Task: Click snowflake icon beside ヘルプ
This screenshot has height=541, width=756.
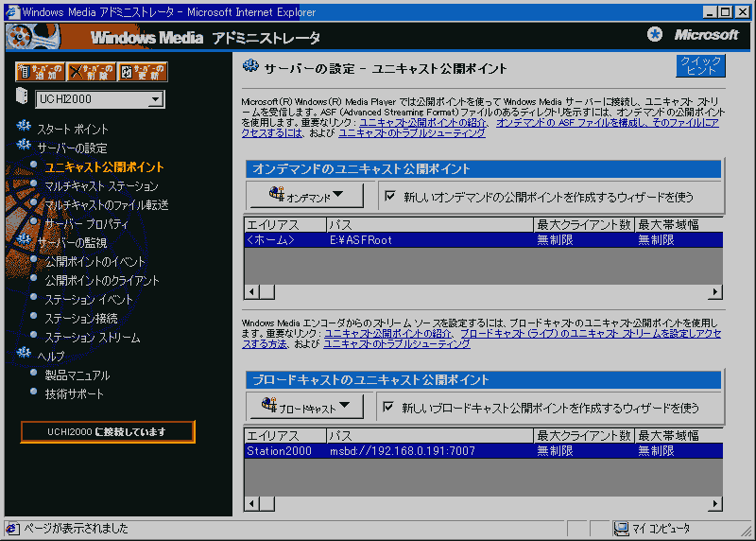Action: click(24, 353)
